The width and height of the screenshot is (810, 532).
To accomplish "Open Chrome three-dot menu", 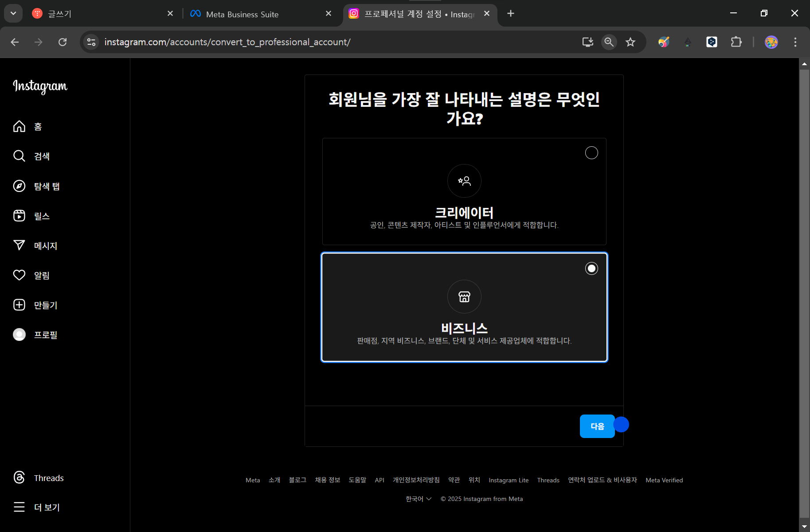I will tap(795, 42).
